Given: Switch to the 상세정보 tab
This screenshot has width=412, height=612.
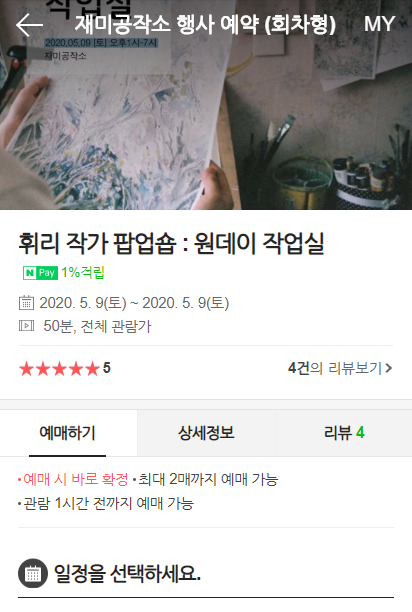Looking at the screenshot, I should point(206,433).
